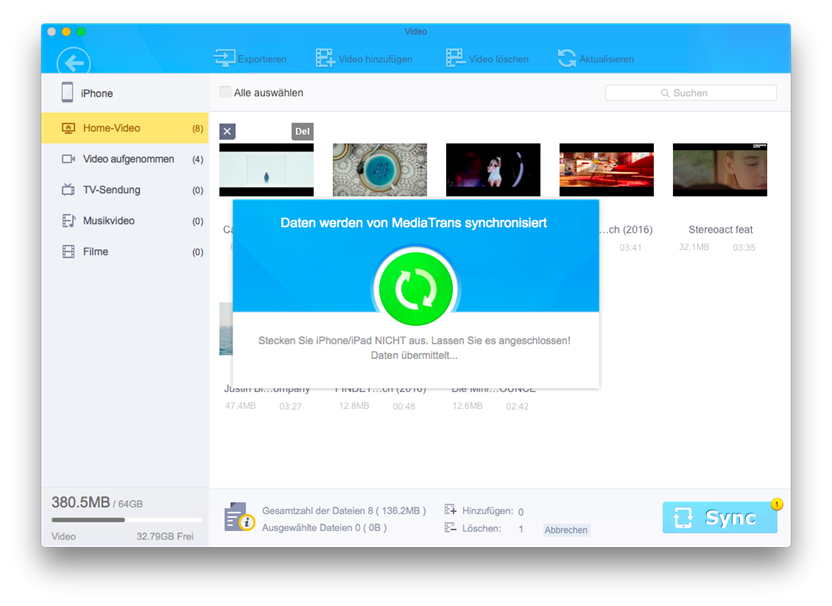832x606 pixels.
Task: Click the 12.6MB file size text
Action: point(467,405)
